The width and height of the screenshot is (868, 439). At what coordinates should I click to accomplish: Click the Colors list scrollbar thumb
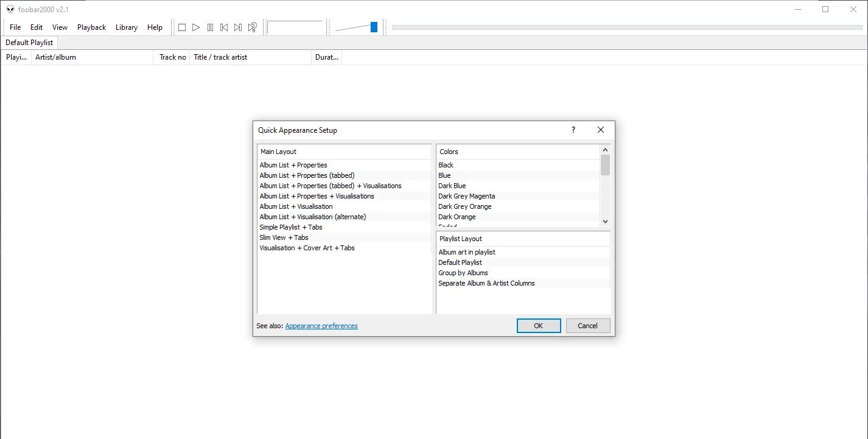[605, 165]
